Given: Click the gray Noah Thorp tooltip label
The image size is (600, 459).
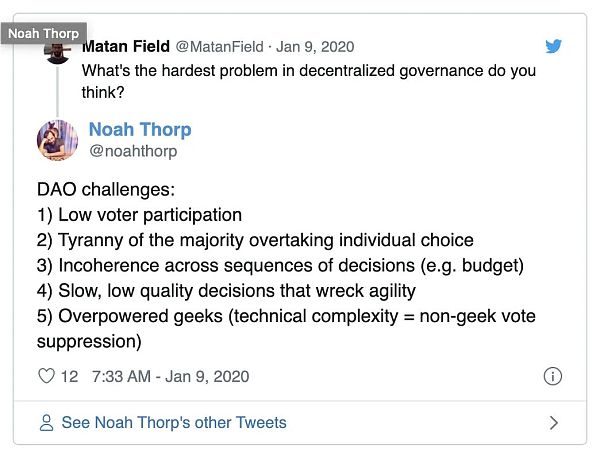Looking at the screenshot, I should coord(43,33).
